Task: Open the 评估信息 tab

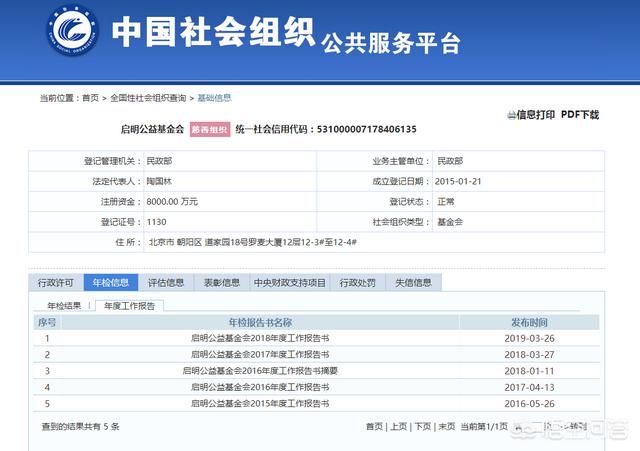Action: [x=166, y=283]
